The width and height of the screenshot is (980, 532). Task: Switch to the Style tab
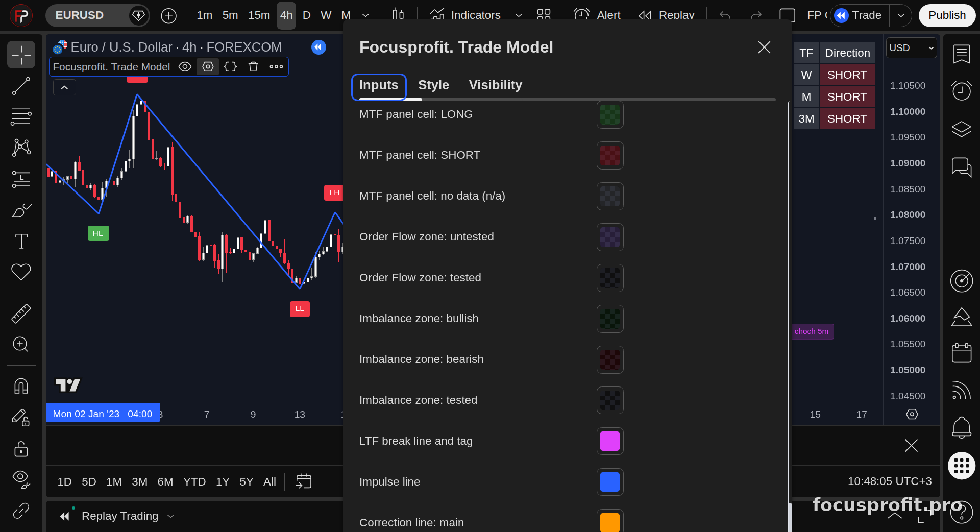pyautogui.click(x=433, y=85)
